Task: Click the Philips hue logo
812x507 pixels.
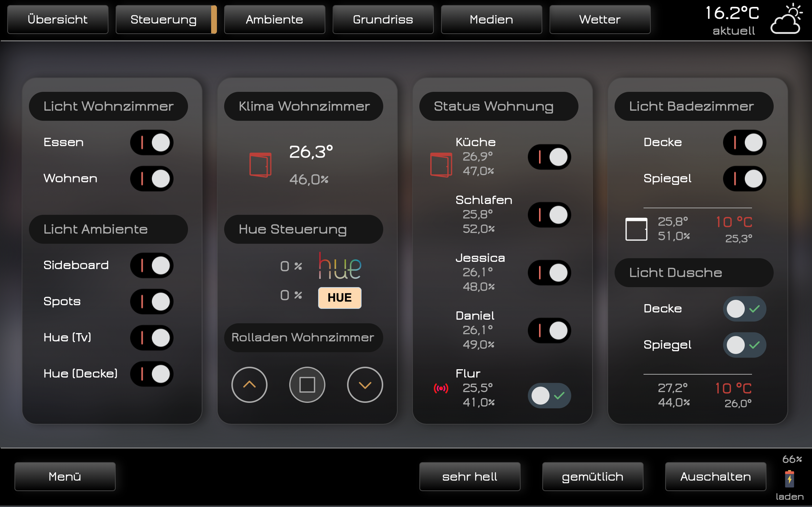Action: coord(340,266)
